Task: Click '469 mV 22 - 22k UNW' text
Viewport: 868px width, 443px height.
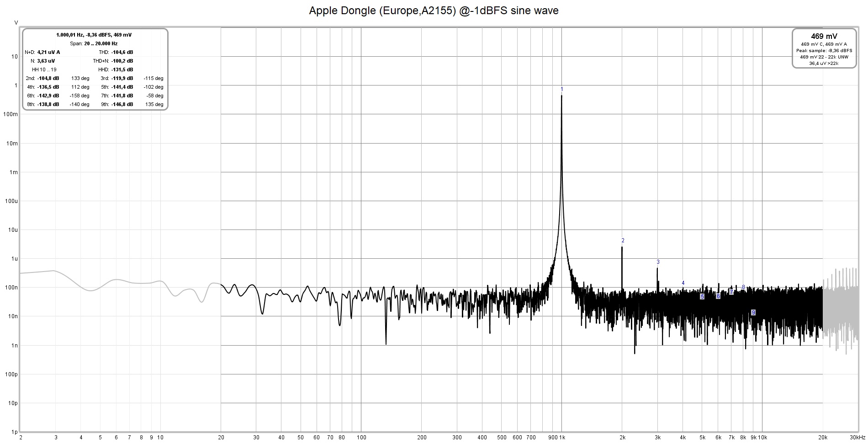Action: [824, 57]
